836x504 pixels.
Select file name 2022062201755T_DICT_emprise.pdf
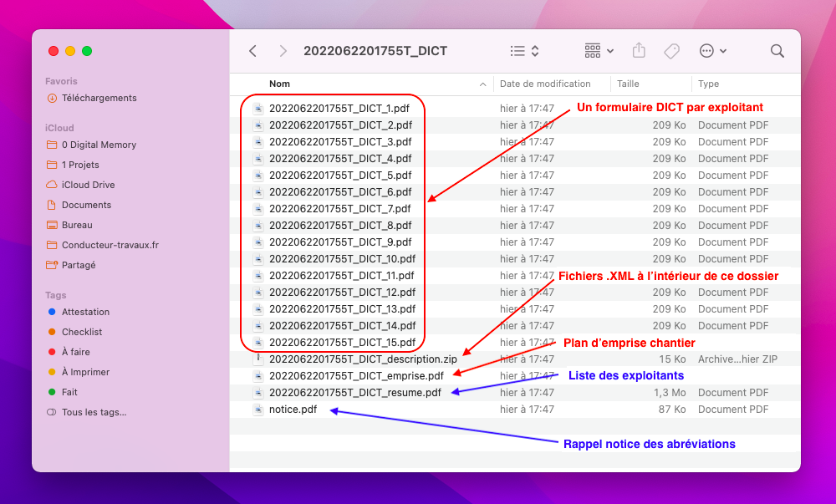(x=356, y=375)
